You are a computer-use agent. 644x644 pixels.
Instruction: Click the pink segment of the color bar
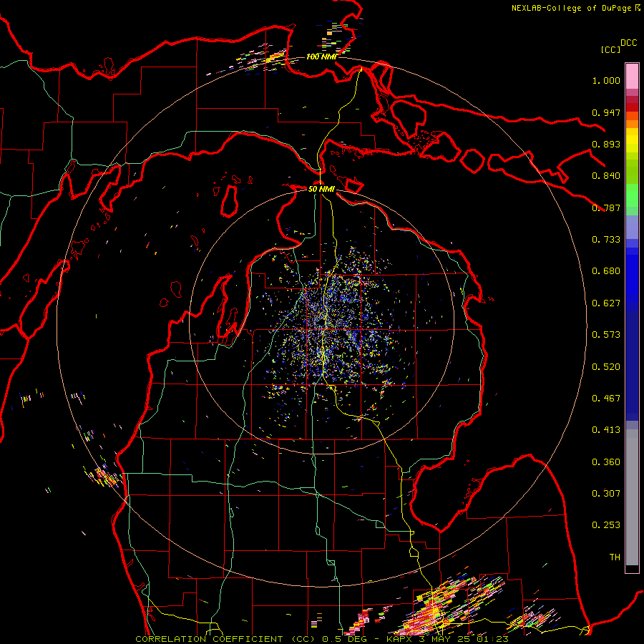(632, 76)
